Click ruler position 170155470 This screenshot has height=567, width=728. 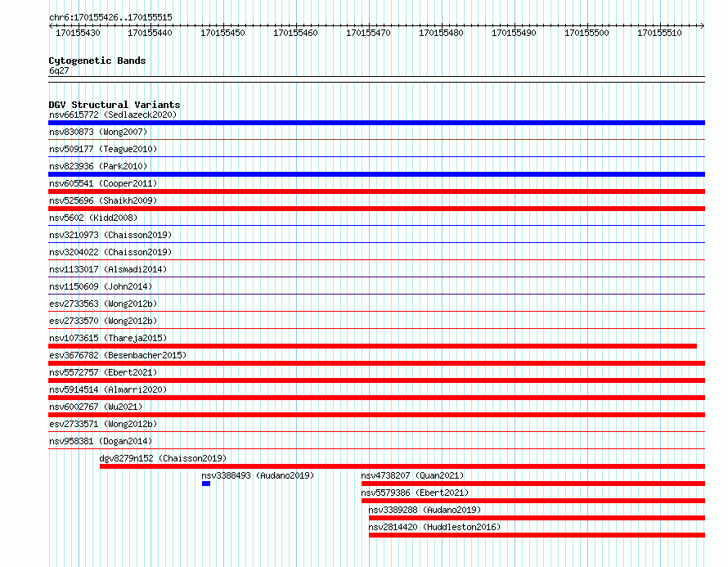pyautogui.click(x=369, y=33)
